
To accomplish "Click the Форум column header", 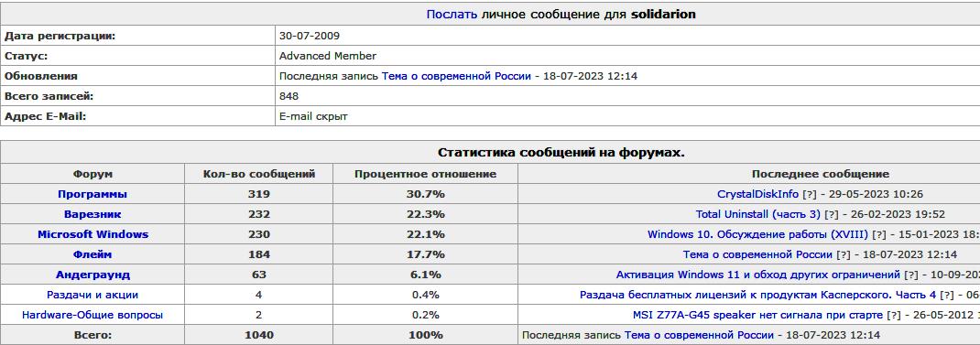I will pos(93,174).
